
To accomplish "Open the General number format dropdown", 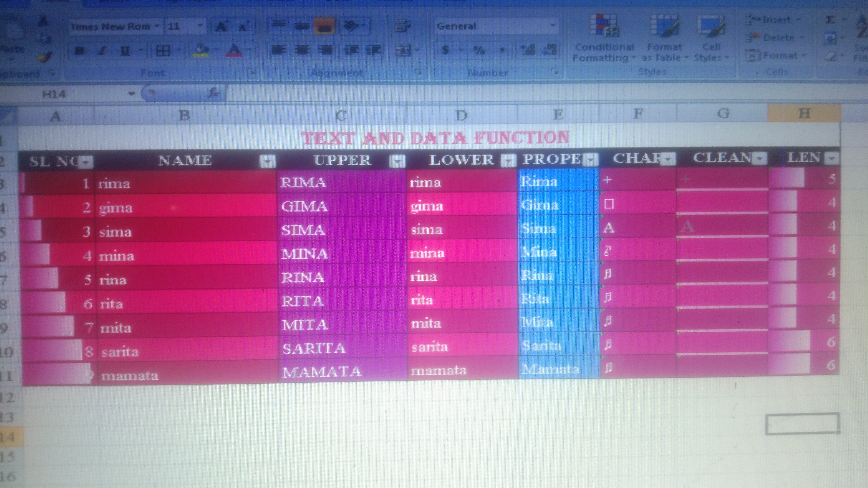I will pyautogui.click(x=553, y=26).
